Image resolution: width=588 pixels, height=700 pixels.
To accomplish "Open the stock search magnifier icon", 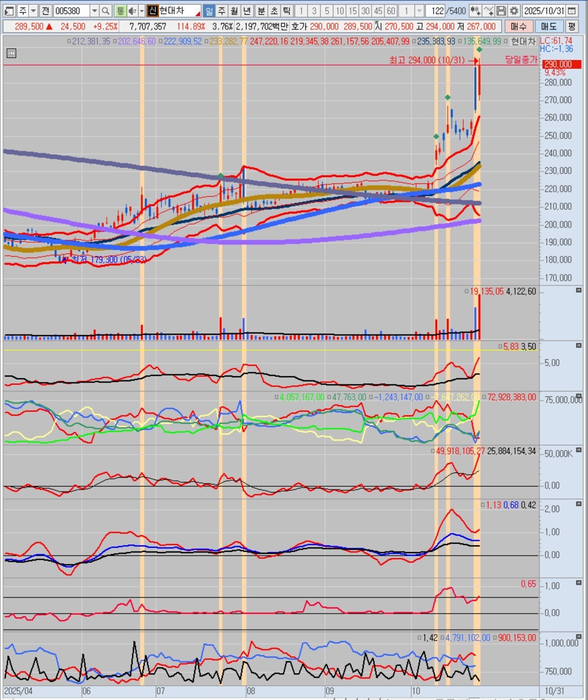I will (x=106, y=11).
